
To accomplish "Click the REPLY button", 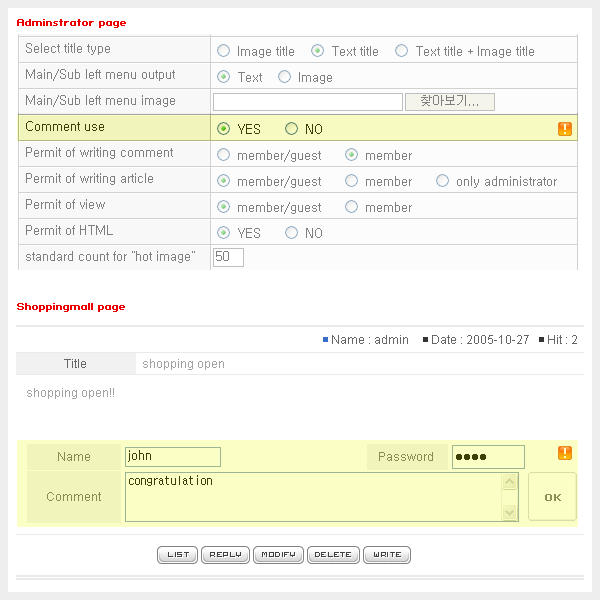I will pyautogui.click(x=225, y=554).
